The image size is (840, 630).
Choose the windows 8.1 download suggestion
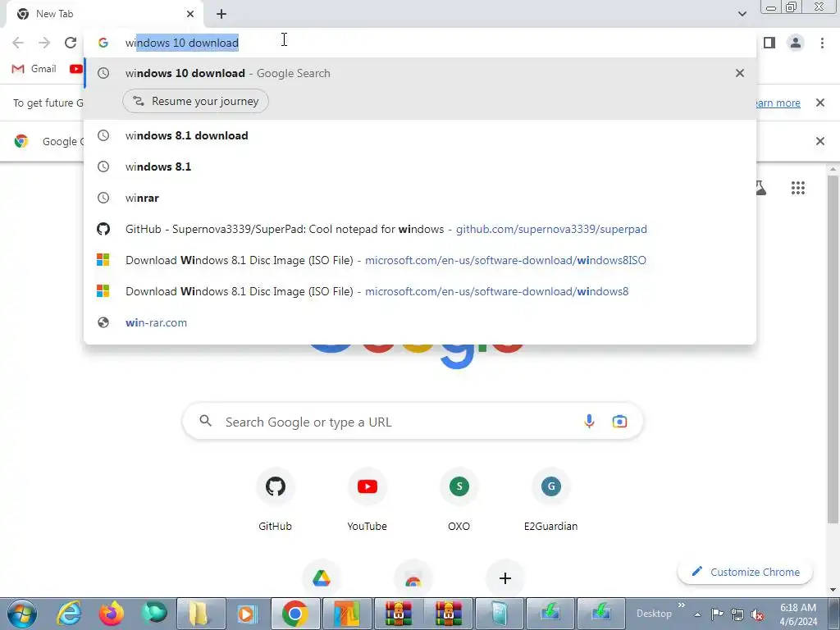tap(420, 135)
